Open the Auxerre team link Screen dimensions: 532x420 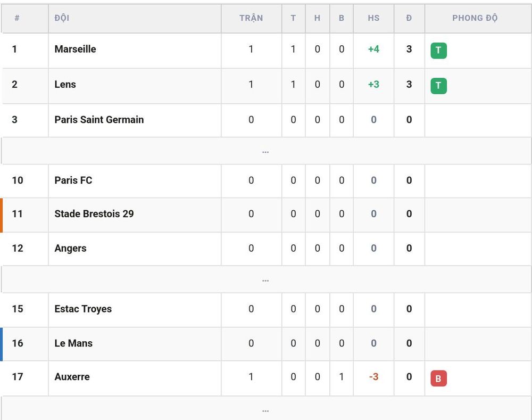72,377
